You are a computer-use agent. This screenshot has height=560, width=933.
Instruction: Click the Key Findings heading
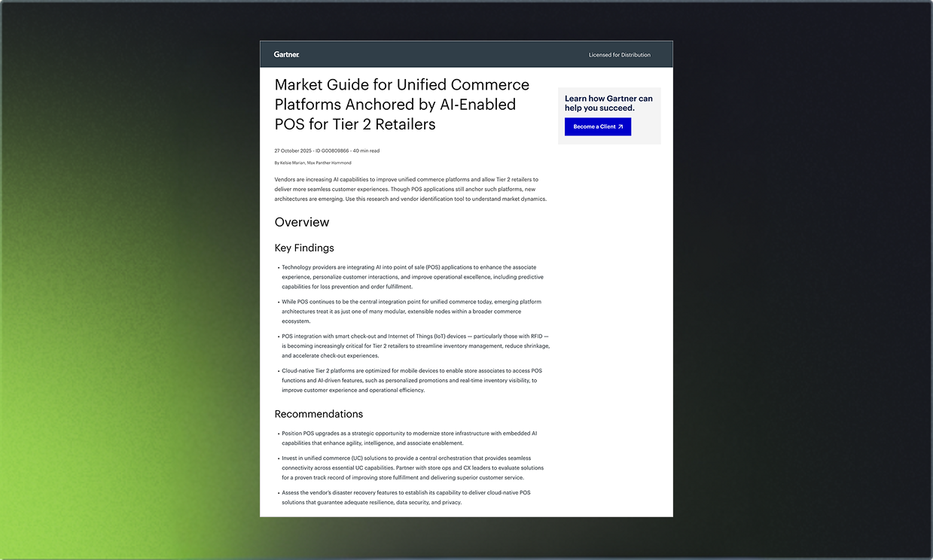pyautogui.click(x=303, y=248)
